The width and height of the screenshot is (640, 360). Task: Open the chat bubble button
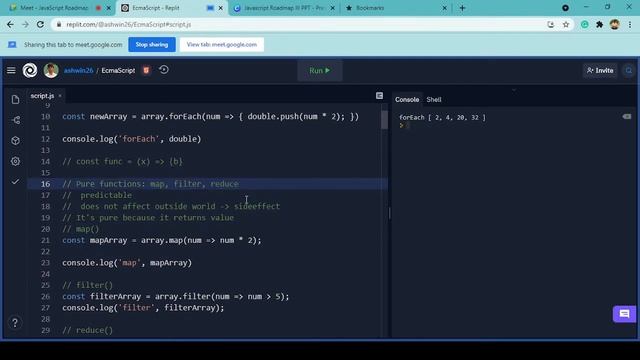[624, 314]
